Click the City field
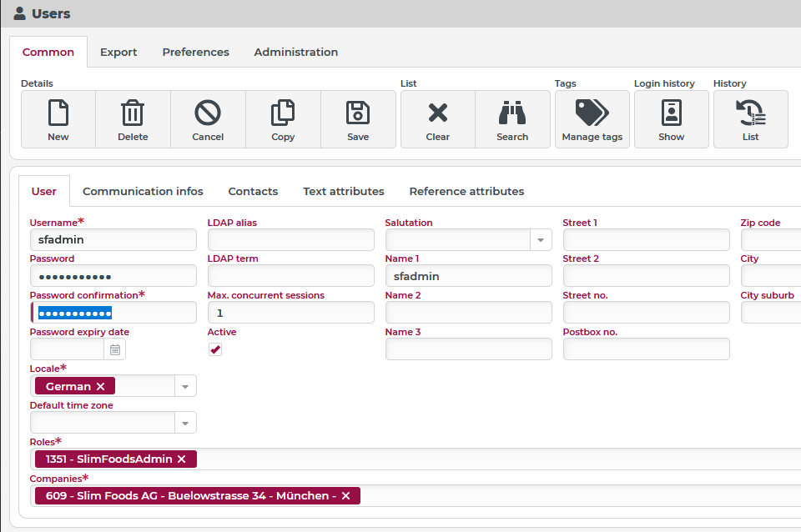 (771, 276)
